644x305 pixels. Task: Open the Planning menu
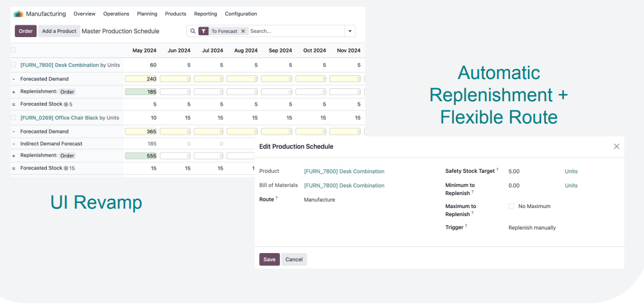click(x=147, y=14)
